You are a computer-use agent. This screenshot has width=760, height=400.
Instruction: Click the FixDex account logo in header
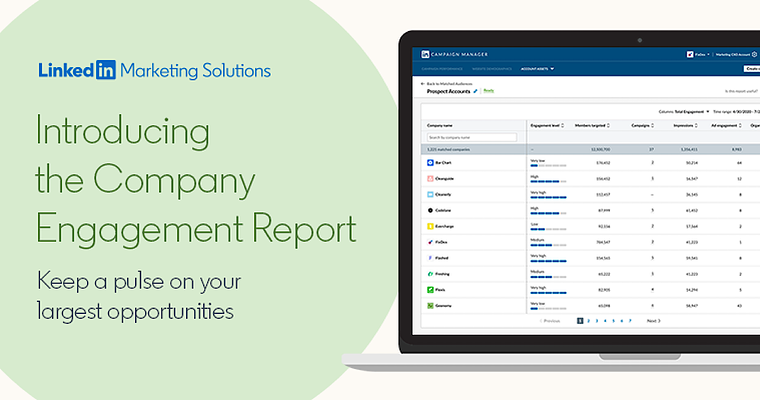pos(690,54)
